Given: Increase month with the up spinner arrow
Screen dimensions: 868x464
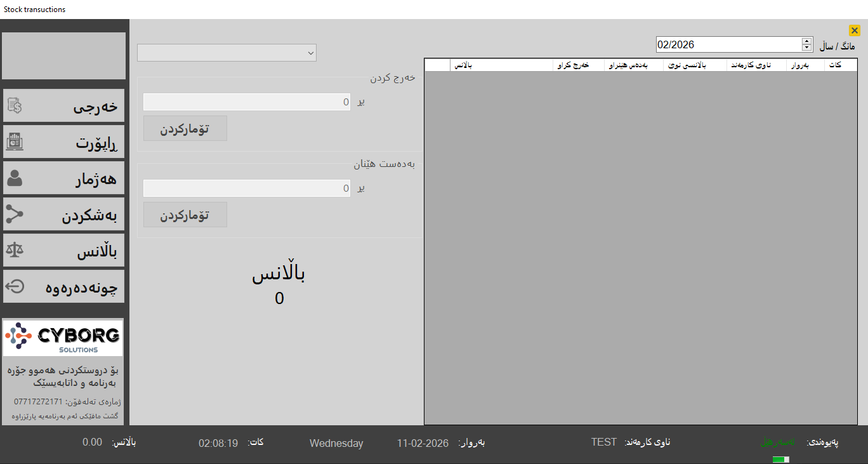Looking at the screenshot, I should (806, 41).
